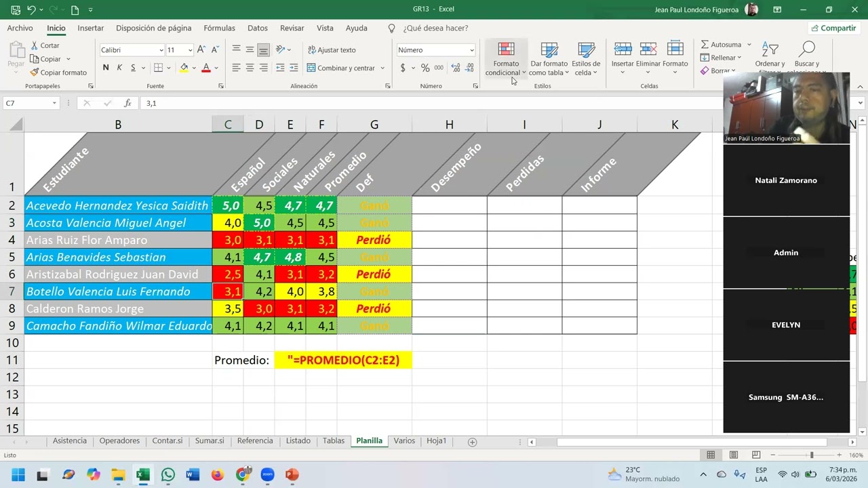Image resolution: width=868 pixels, height=488 pixels.
Task: Increase decimal places
Action: pos(456,68)
